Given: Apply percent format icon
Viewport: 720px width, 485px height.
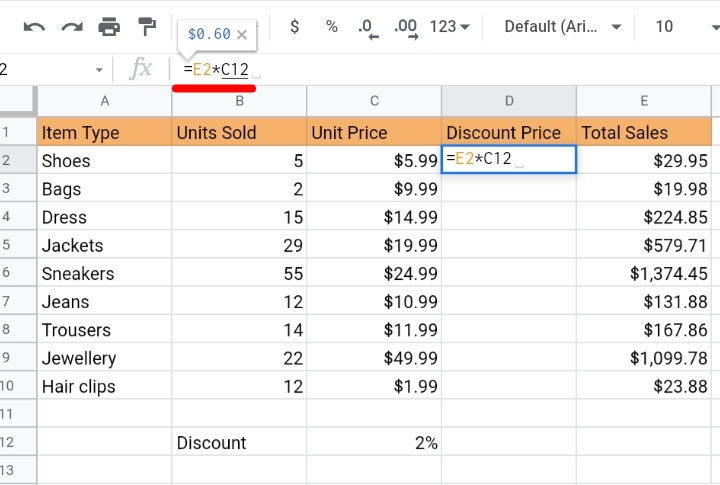Looking at the screenshot, I should 332,27.
